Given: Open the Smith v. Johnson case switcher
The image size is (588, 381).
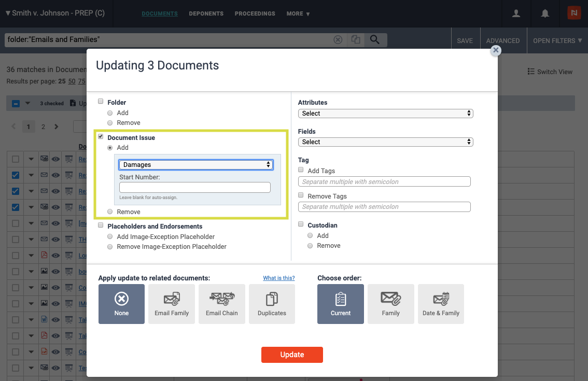Looking at the screenshot, I should (x=55, y=13).
